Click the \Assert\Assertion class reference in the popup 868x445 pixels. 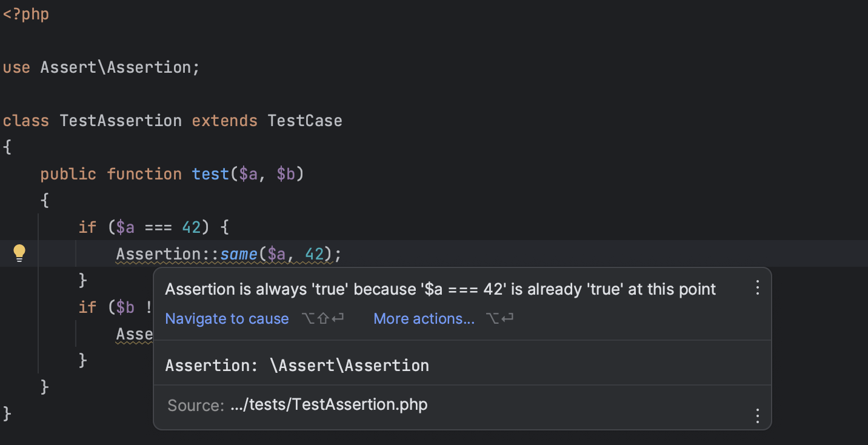click(349, 365)
